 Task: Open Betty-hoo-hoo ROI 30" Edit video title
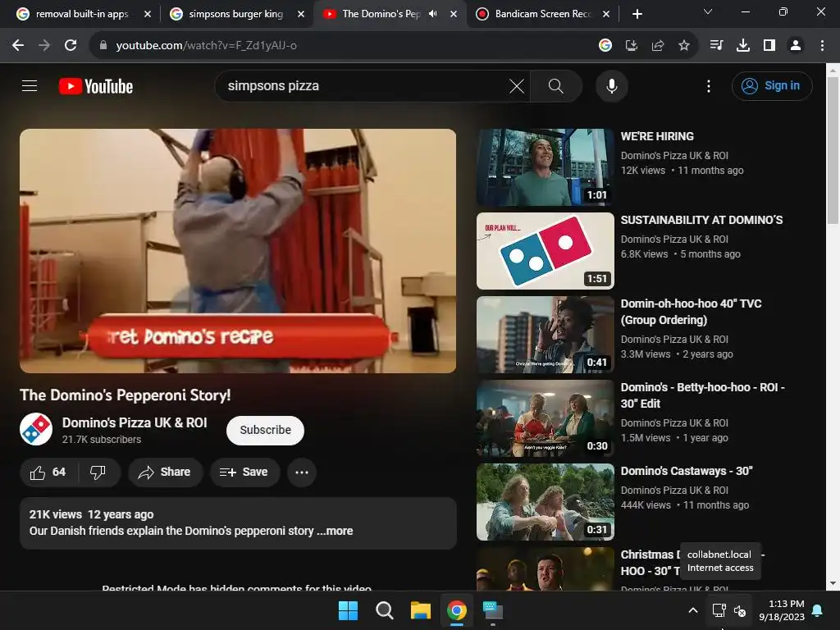(x=702, y=395)
